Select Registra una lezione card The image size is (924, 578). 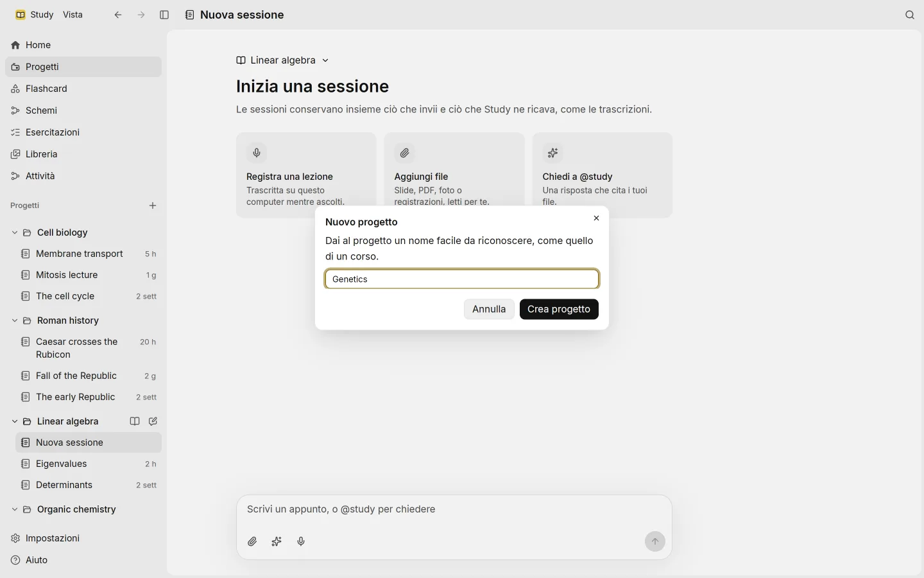pyautogui.click(x=306, y=175)
